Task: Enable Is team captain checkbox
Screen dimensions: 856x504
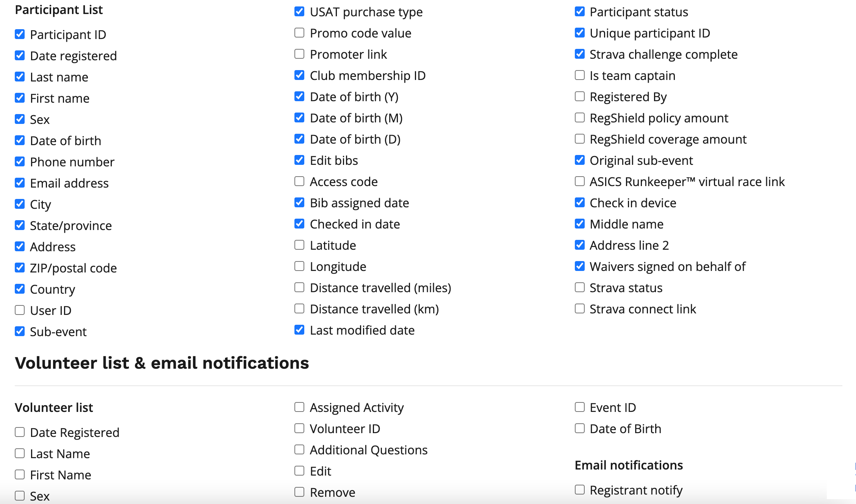Action: click(x=580, y=75)
